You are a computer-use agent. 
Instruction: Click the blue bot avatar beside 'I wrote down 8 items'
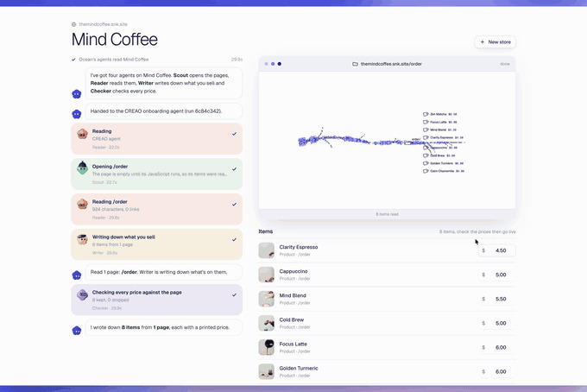click(77, 331)
